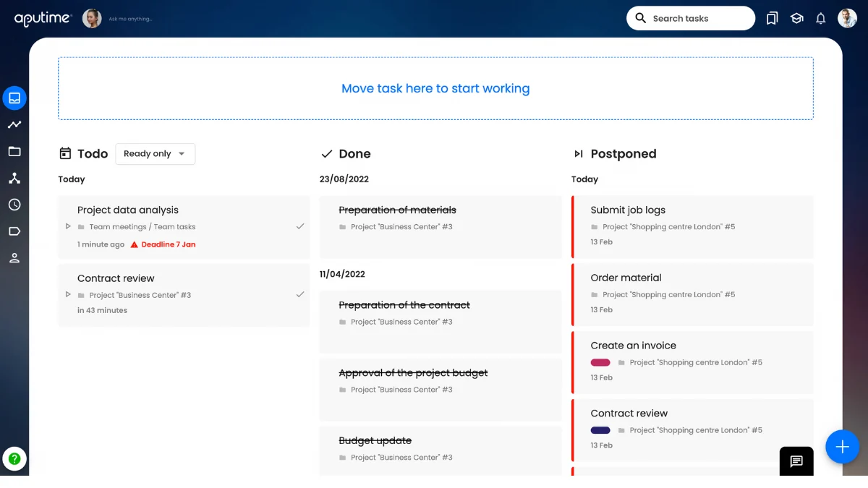Click the Search tasks field
The height and width of the screenshot is (488, 868).
(x=691, y=18)
